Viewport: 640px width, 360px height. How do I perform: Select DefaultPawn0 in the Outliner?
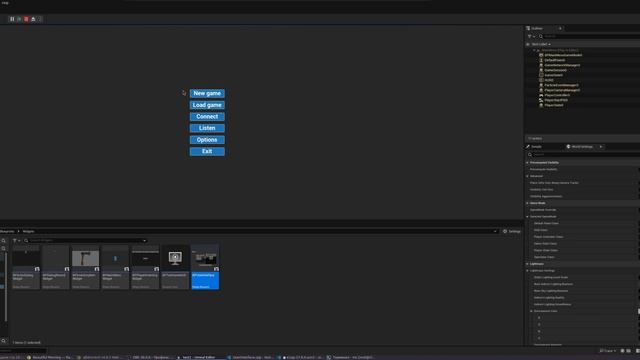[x=555, y=60]
